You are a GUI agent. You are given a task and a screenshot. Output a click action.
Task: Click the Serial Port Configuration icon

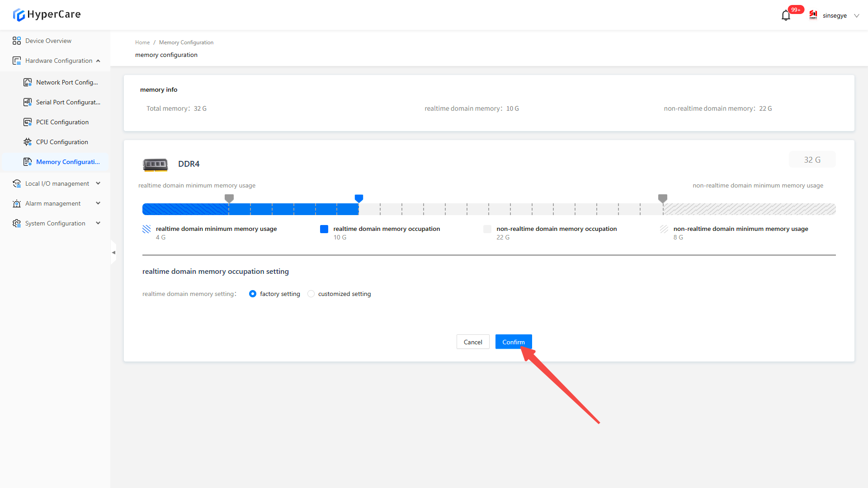[28, 102]
